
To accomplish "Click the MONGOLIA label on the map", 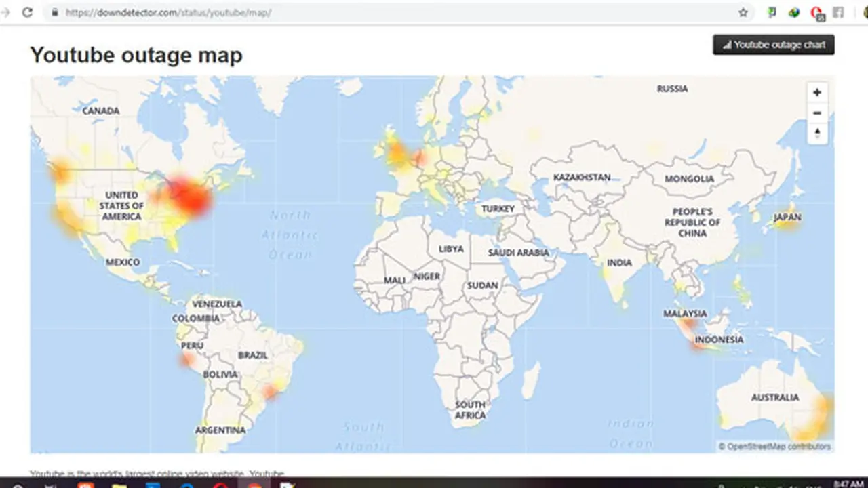I will [x=690, y=178].
